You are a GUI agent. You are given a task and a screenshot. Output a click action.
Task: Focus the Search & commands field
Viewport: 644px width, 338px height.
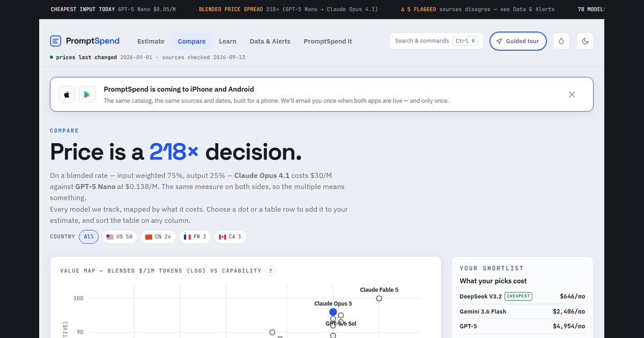click(x=436, y=41)
